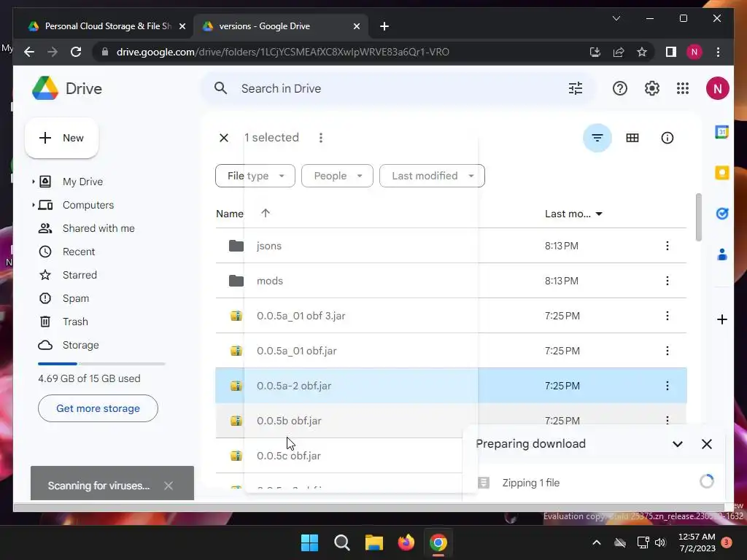Open more options for mods folder
747x560 pixels.
click(667, 281)
